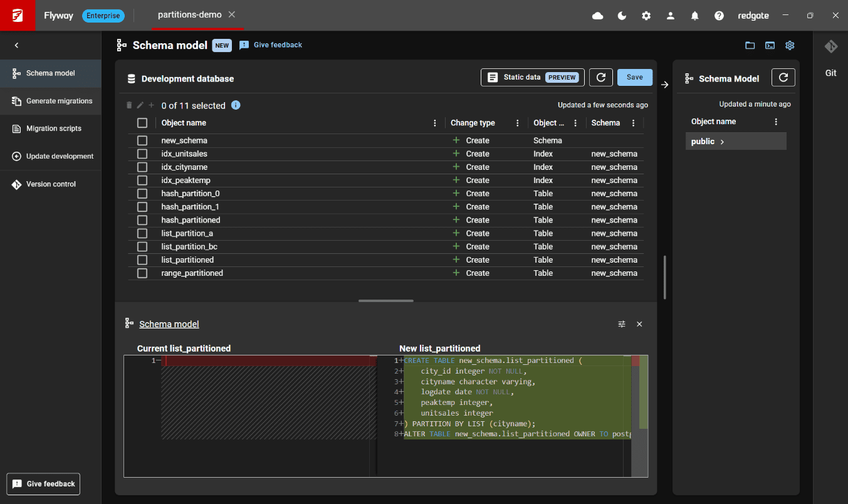Open the cloud icon in top bar
Screen dimensions: 848x504
pyautogui.click(x=598, y=16)
